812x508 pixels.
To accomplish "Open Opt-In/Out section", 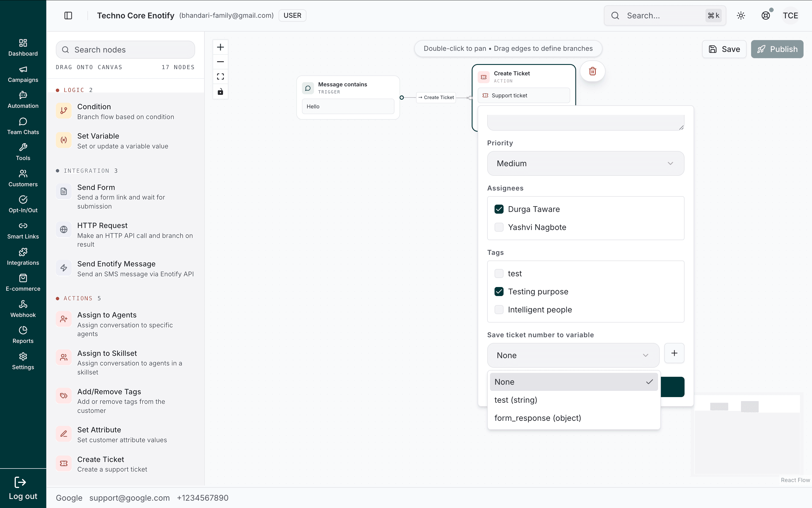I will pyautogui.click(x=23, y=204).
